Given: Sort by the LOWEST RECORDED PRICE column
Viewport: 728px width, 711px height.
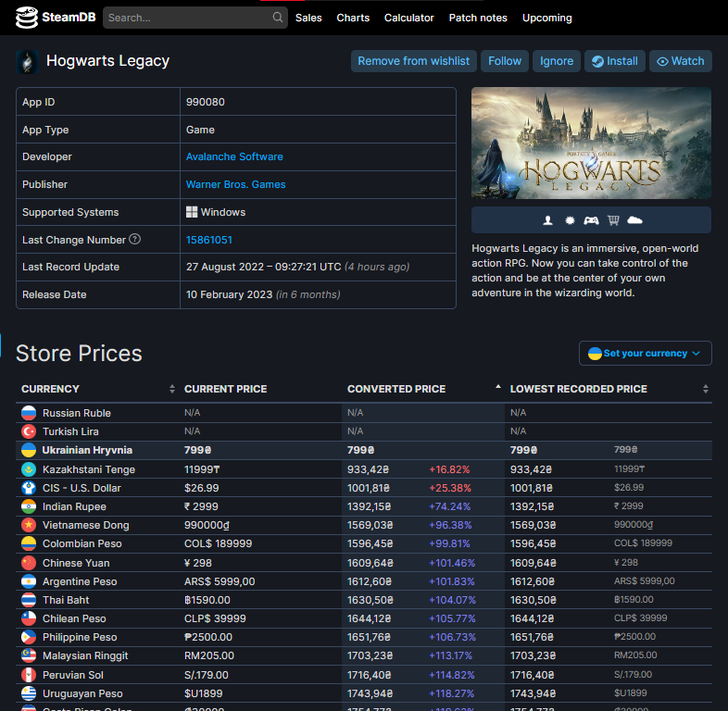Looking at the screenshot, I should click(x=609, y=389).
